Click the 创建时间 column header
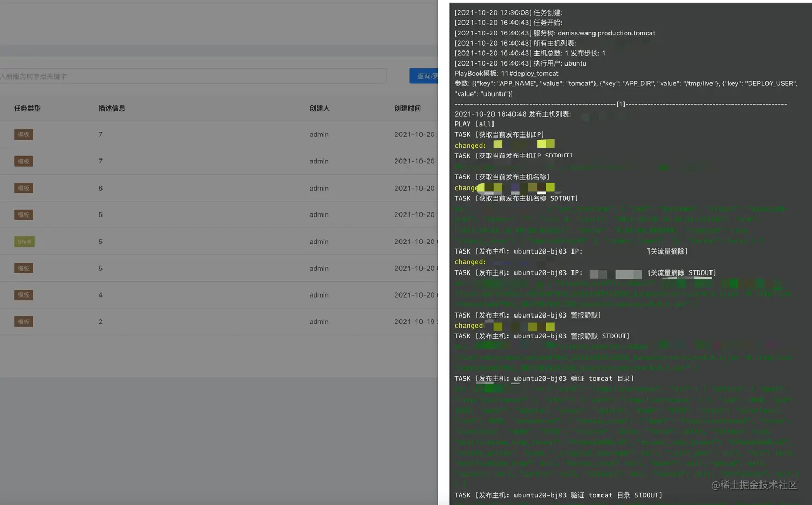The width and height of the screenshot is (812, 505). tap(408, 109)
